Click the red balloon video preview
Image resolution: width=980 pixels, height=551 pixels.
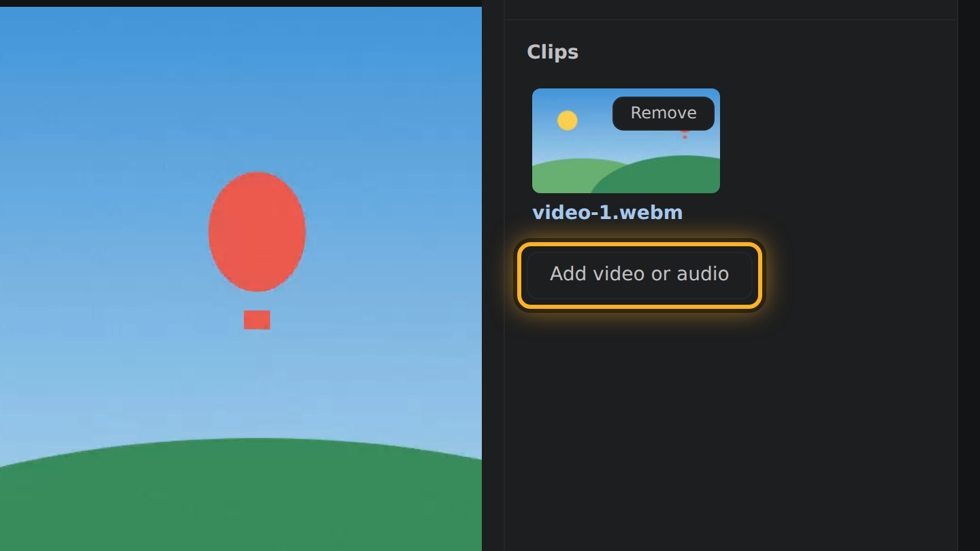pyautogui.click(x=241, y=279)
